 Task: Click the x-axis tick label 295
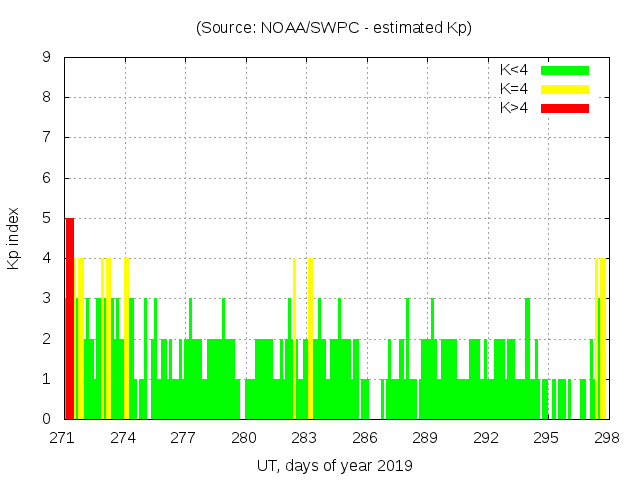[545, 438]
